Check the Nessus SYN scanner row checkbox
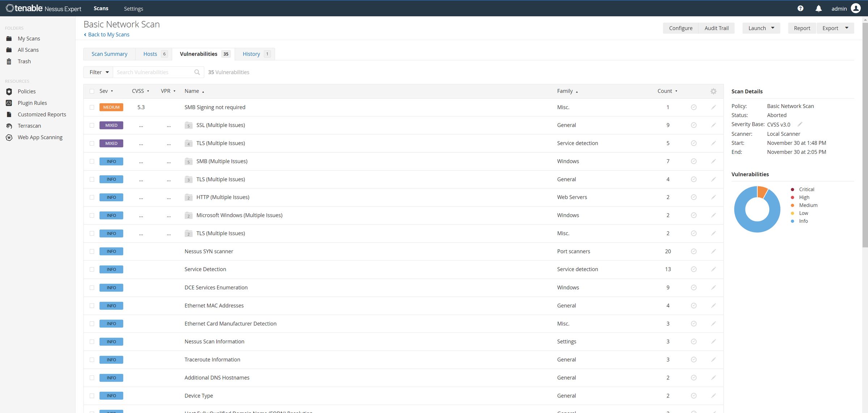This screenshot has width=868, height=413. point(92,251)
